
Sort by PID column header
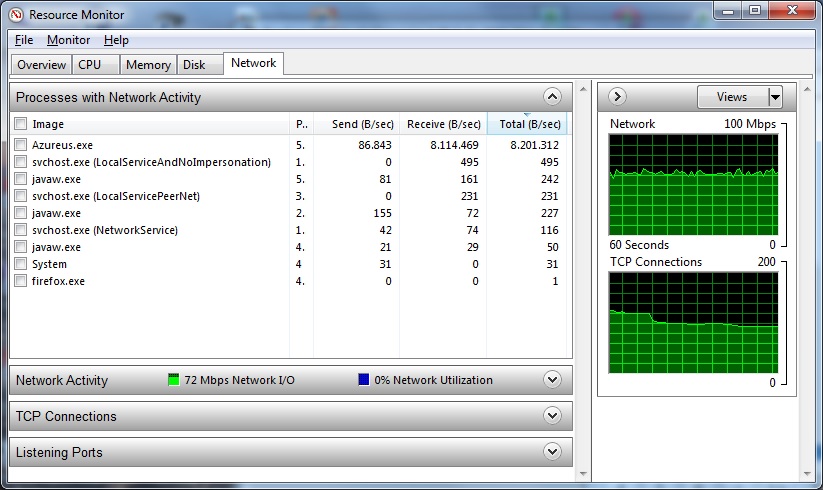click(302, 124)
